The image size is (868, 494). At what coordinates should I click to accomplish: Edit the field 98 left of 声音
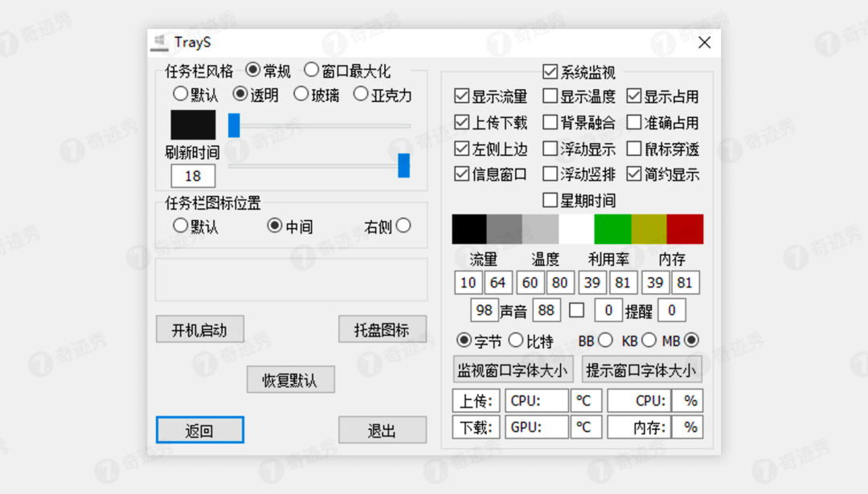[x=485, y=310]
